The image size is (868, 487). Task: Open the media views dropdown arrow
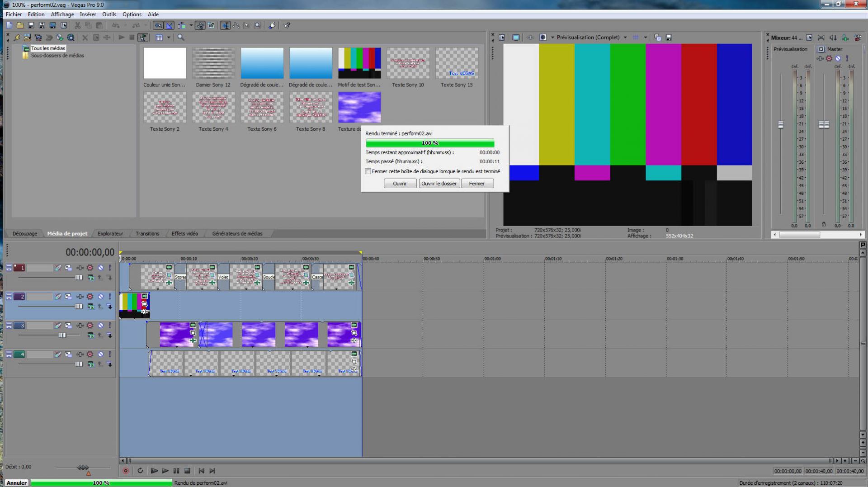pyautogui.click(x=169, y=38)
